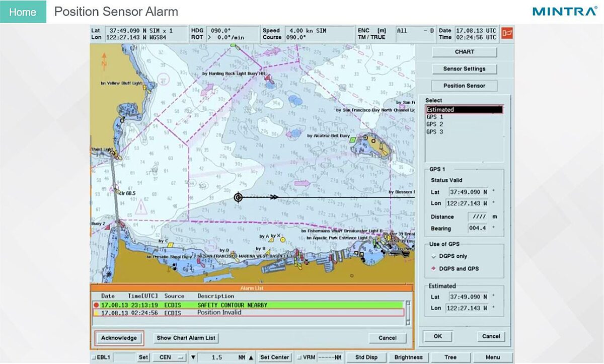Select the Position Invalid alarm row
Viewport: 604px width, 364px height.
coord(249,313)
